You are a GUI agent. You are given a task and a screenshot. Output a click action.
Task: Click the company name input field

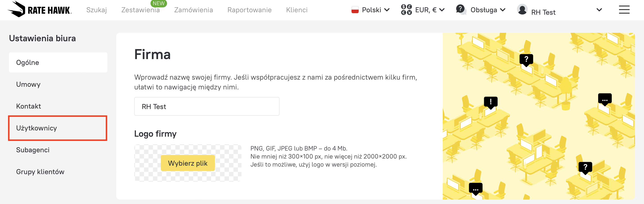206,107
